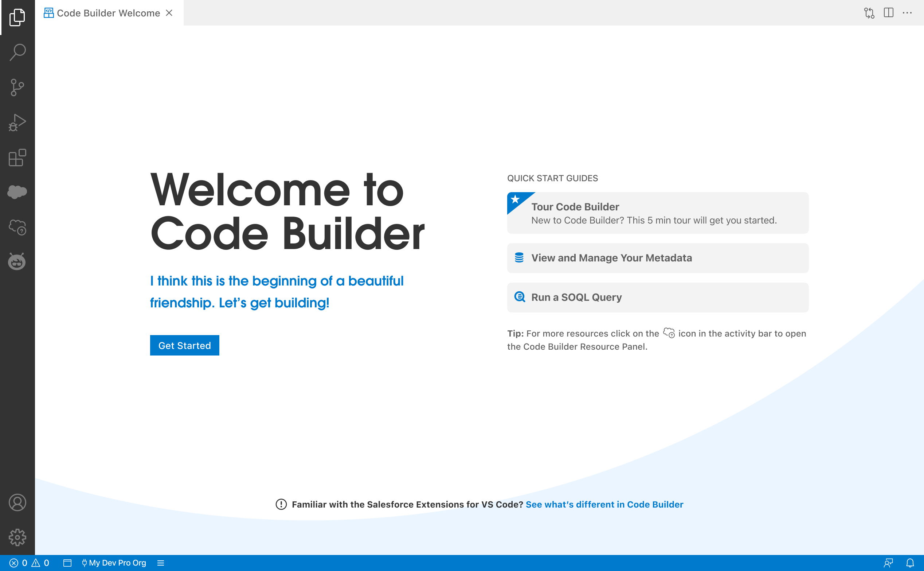Open the Explorer view in activity bar
The height and width of the screenshot is (571, 924).
(17, 18)
